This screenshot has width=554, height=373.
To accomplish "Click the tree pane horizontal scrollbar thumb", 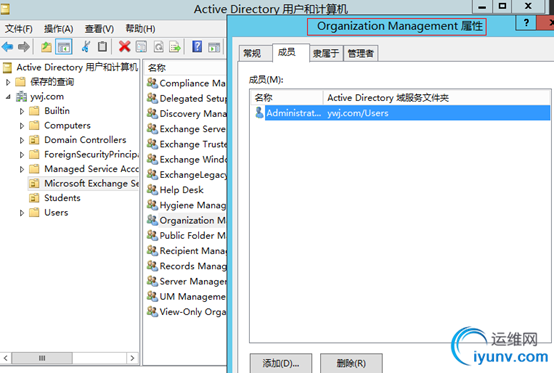I will [42, 358].
